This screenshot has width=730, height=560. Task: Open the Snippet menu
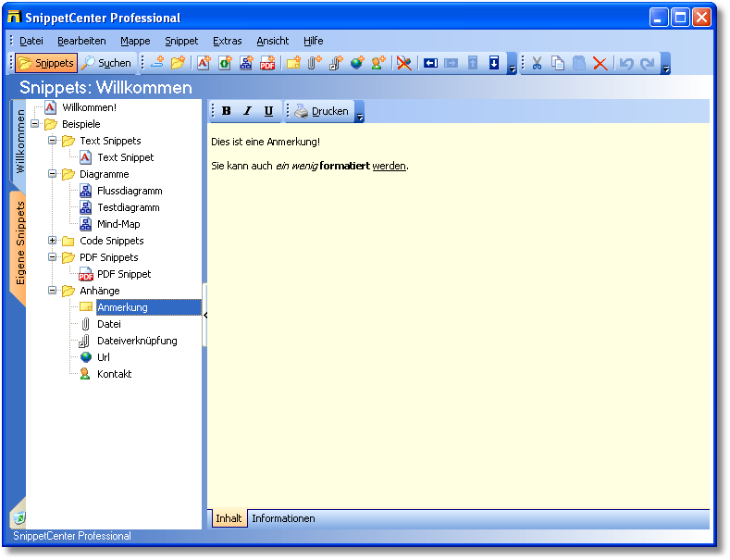(181, 41)
